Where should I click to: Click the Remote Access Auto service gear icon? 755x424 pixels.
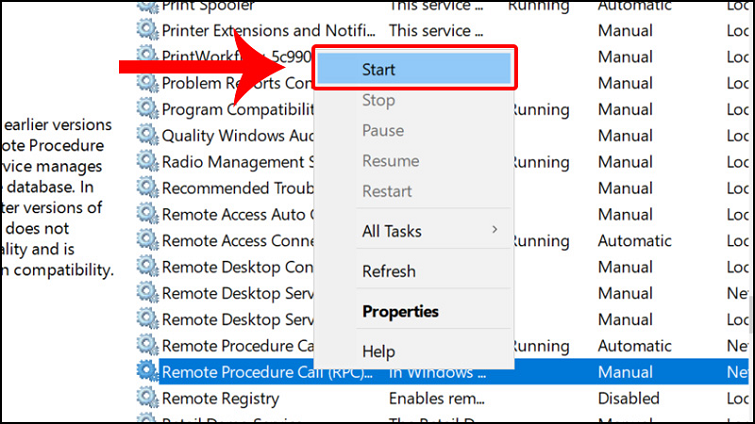(147, 214)
